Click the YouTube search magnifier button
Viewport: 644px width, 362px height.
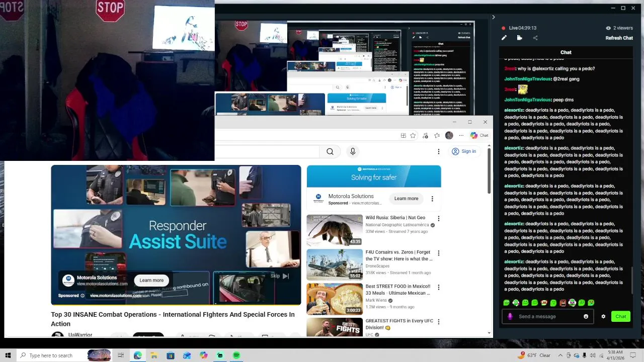coord(330,151)
